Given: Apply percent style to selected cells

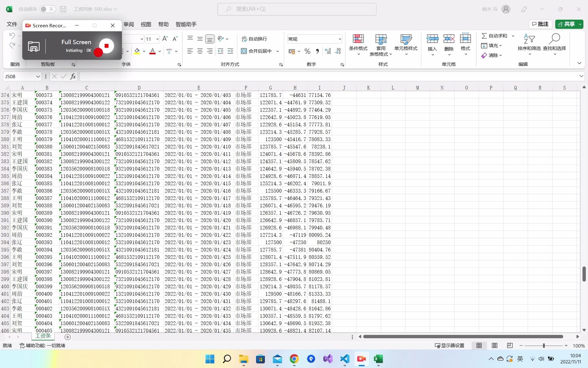Looking at the screenshot, I should (x=307, y=51).
